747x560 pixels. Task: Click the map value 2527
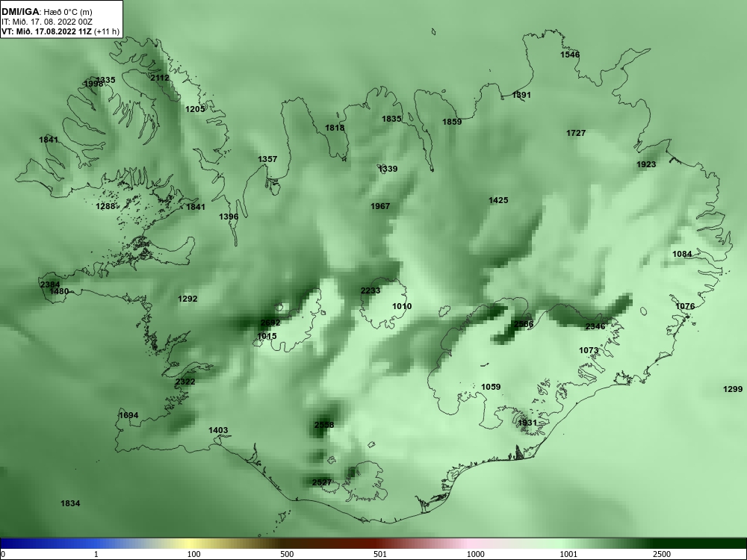[321, 482]
